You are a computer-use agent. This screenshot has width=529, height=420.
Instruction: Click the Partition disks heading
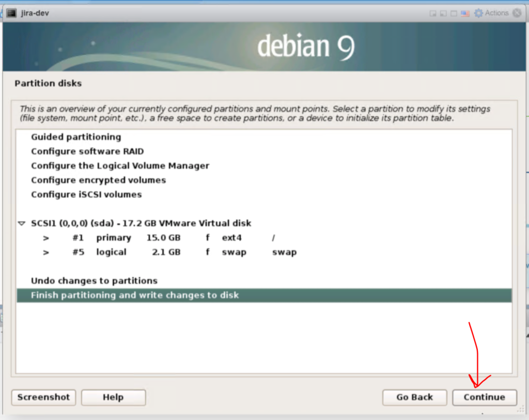[48, 83]
